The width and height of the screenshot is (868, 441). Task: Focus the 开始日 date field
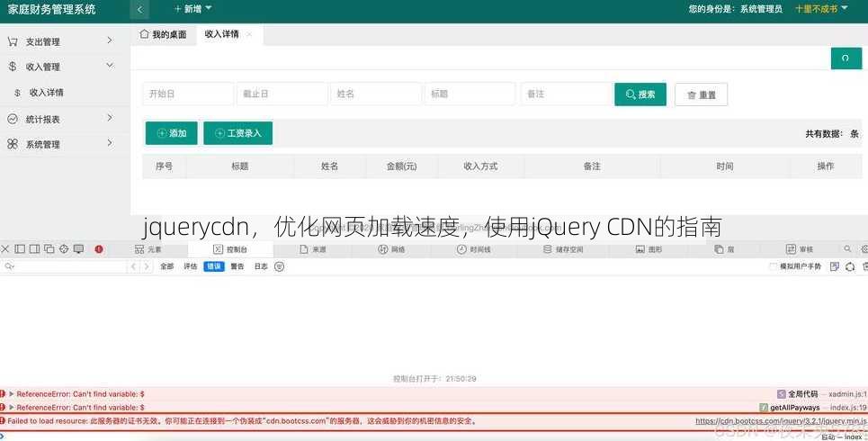point(188,94)
